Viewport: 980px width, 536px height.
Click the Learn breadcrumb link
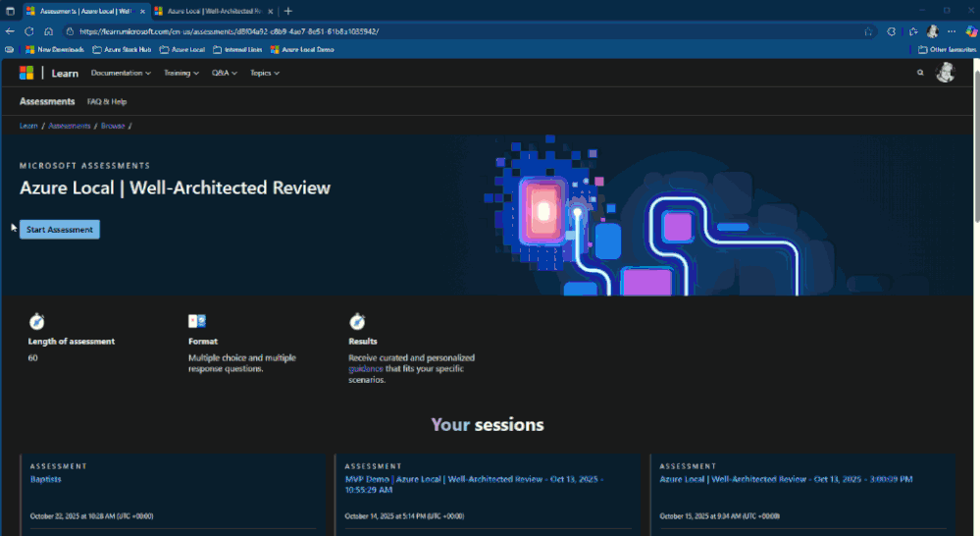coord(28,126)
